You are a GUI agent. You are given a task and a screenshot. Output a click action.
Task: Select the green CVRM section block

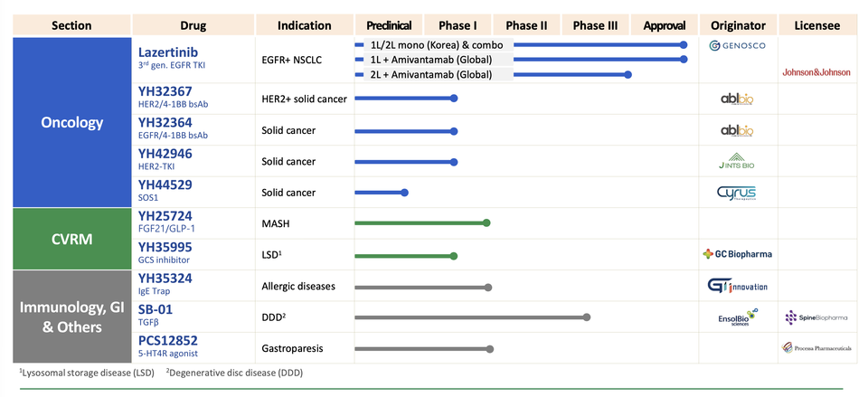tap(72, 239)
